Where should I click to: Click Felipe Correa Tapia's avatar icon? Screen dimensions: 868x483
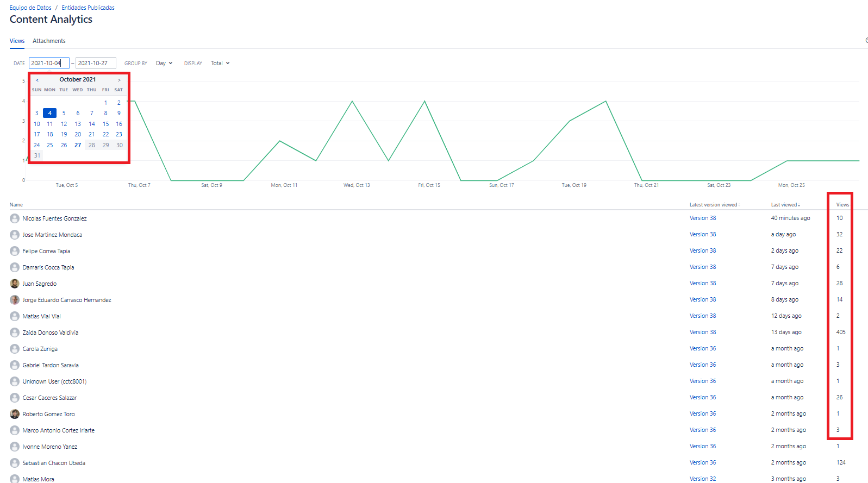pyautogui.click(x=15, y=251)
